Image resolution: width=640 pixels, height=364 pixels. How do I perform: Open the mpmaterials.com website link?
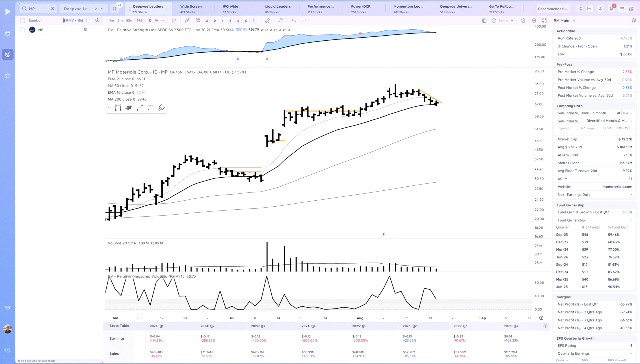pyautogui.click(x=617, y=187)
